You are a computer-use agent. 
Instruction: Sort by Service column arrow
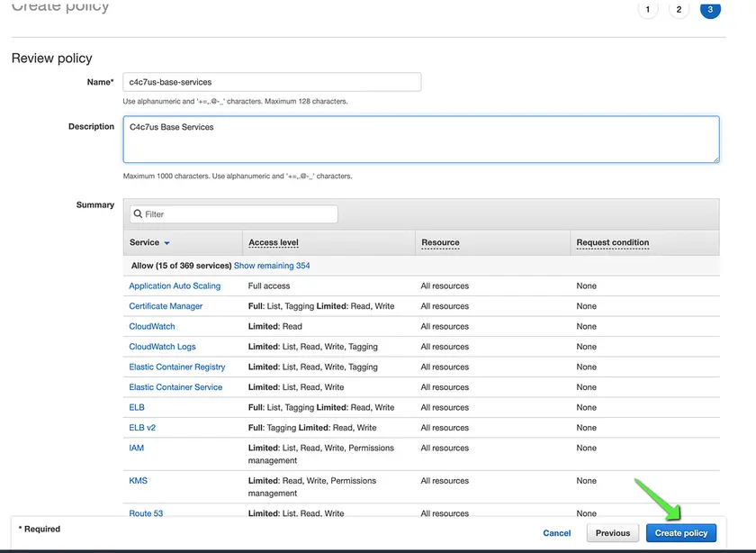pos(166,242)
